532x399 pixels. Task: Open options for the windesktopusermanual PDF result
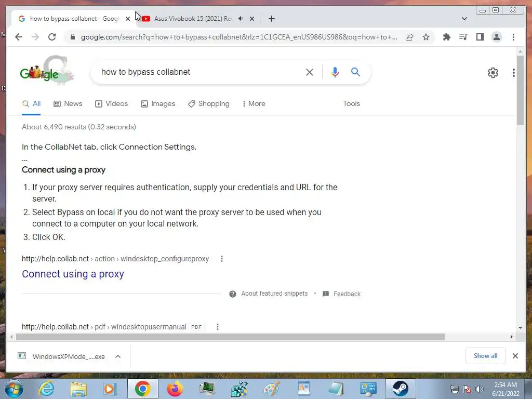pos(218,327)
